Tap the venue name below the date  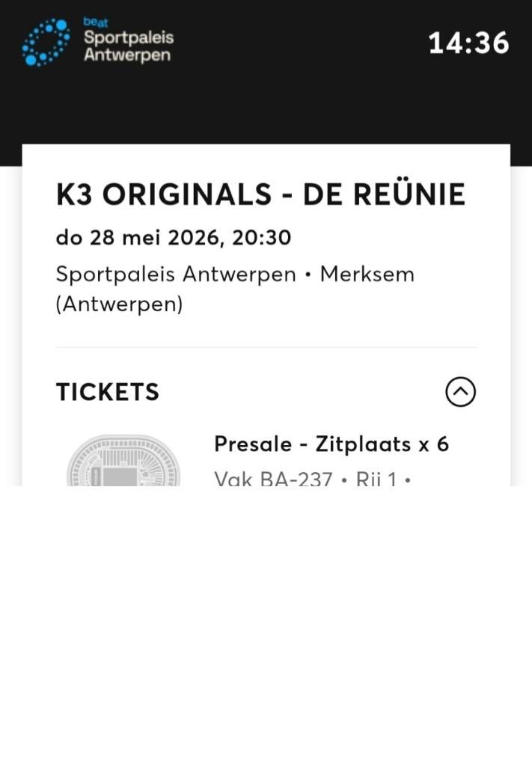(x=176, y=275)
